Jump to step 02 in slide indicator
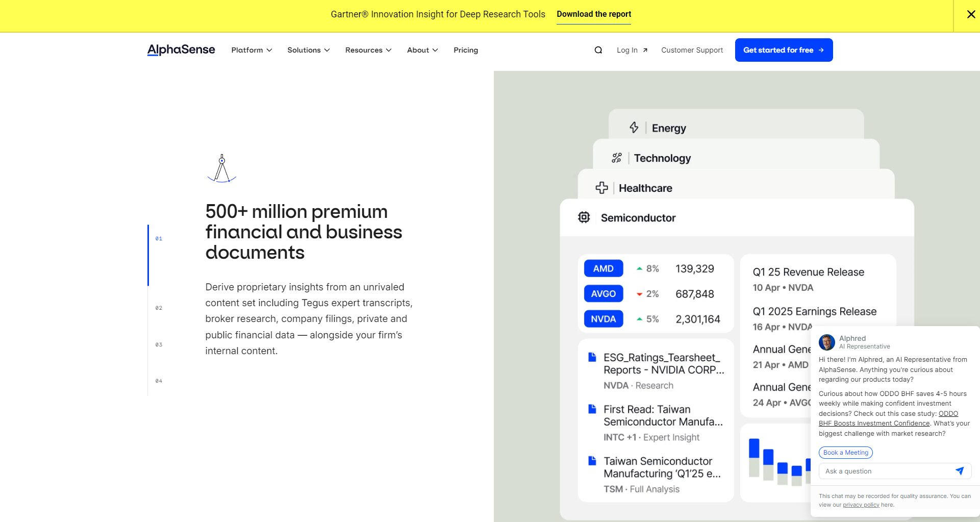The width and height of the screenshot is (980, 522). 159,308
